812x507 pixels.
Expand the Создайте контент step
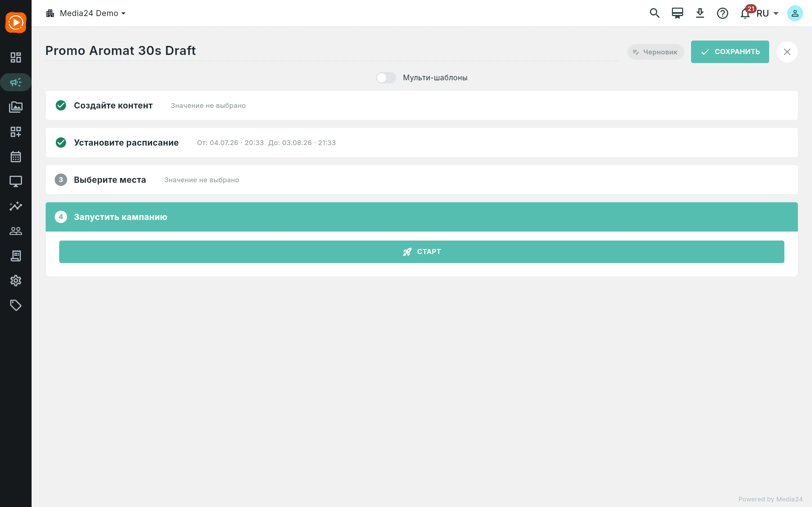click(x=422, y=105)
